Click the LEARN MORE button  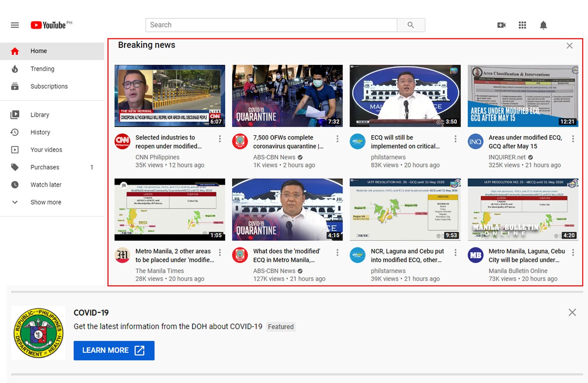114,350
